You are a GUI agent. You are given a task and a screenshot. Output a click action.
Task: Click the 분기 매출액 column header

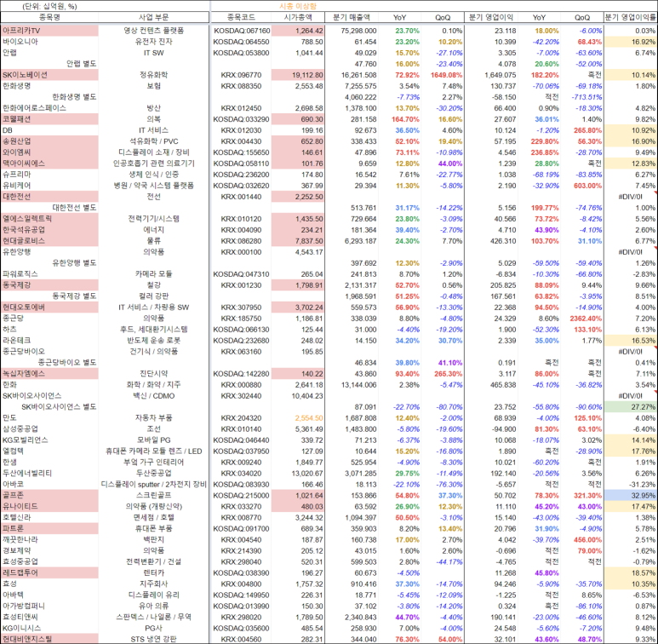(352, 17)
